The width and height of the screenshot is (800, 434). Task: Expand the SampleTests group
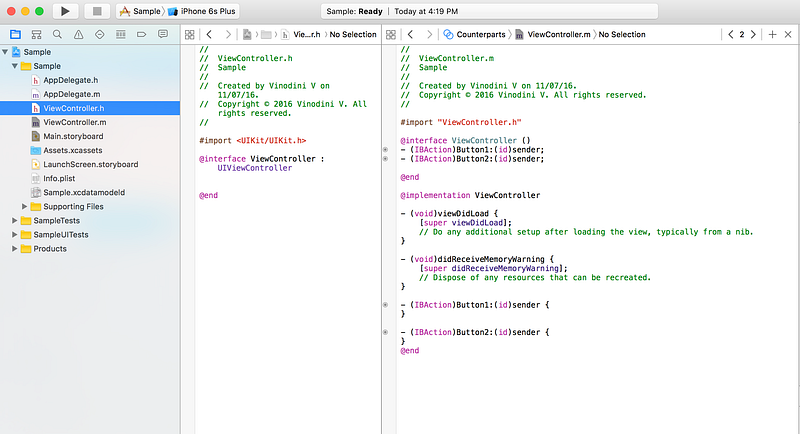[15, 221]
